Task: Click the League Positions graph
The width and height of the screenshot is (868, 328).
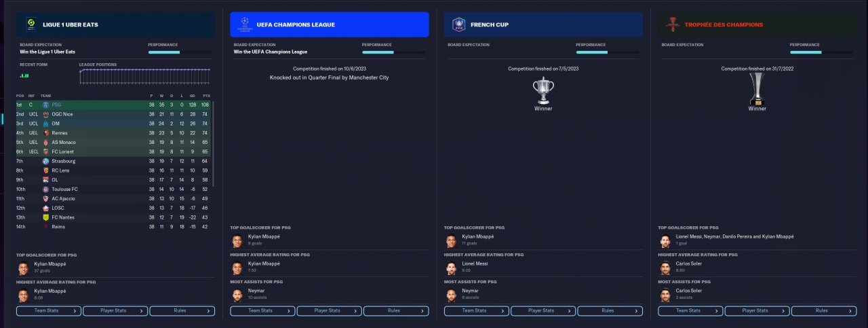Action: point(144,76)
